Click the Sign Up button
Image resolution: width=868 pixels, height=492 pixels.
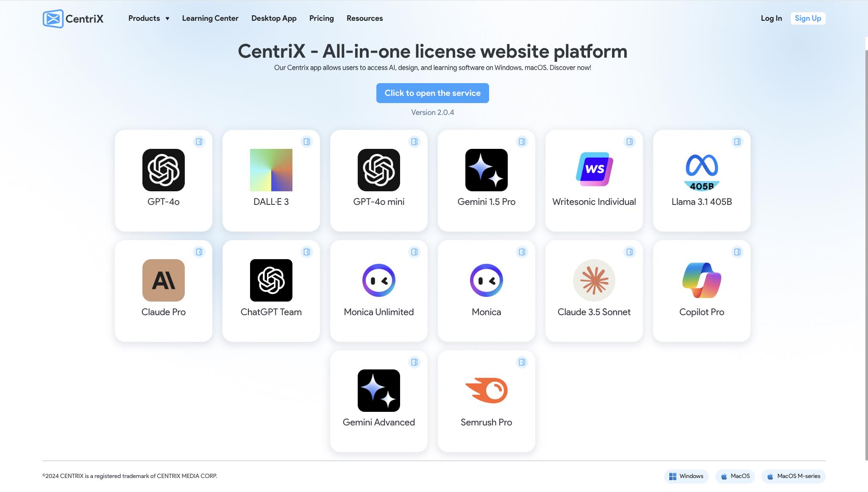coord(807,18)
